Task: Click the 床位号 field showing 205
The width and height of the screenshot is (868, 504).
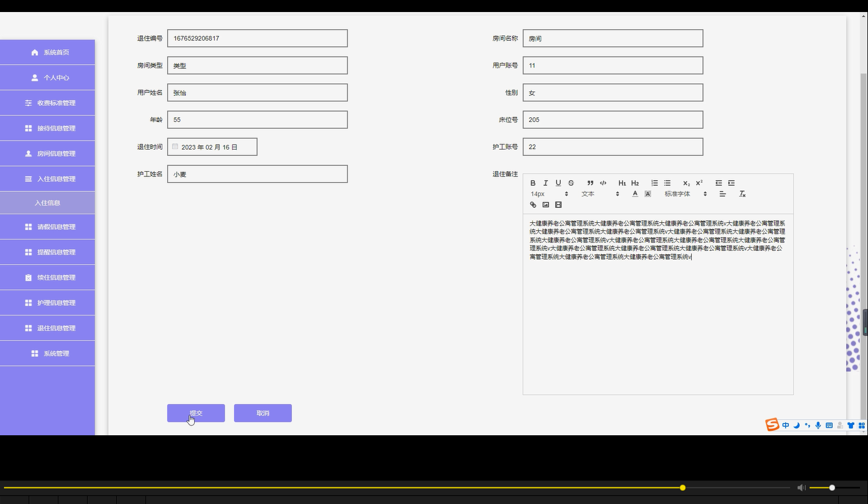Action: click(613, 120)
